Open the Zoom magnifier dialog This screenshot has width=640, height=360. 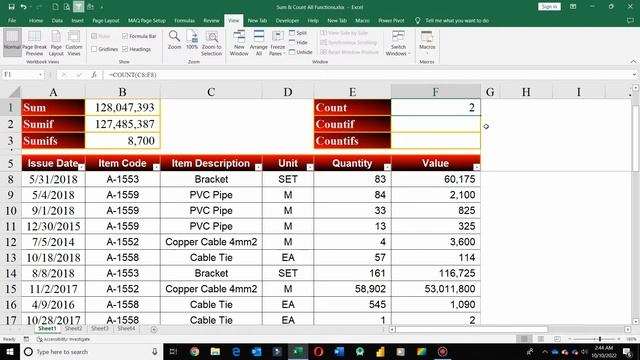tap(174, 40)
